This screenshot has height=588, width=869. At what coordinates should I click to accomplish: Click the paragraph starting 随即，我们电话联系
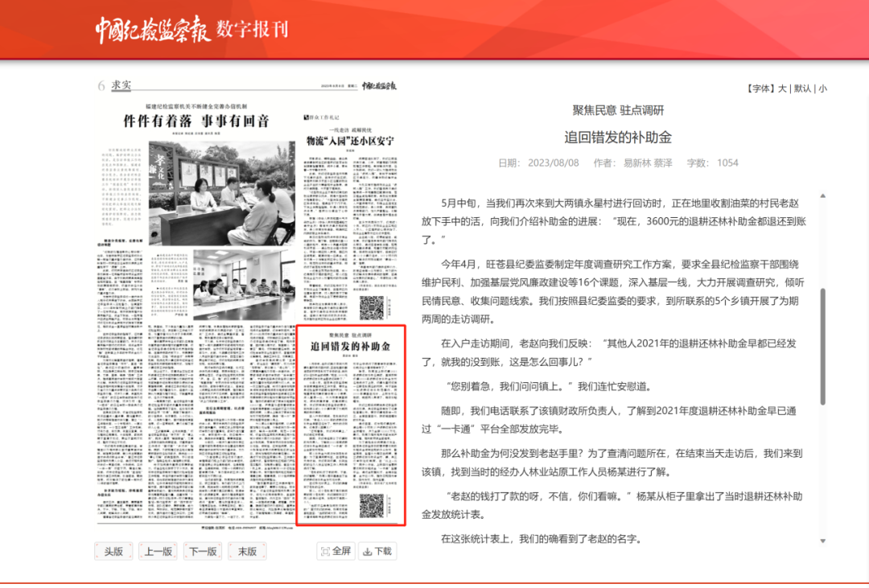click(x=610, y=420)
